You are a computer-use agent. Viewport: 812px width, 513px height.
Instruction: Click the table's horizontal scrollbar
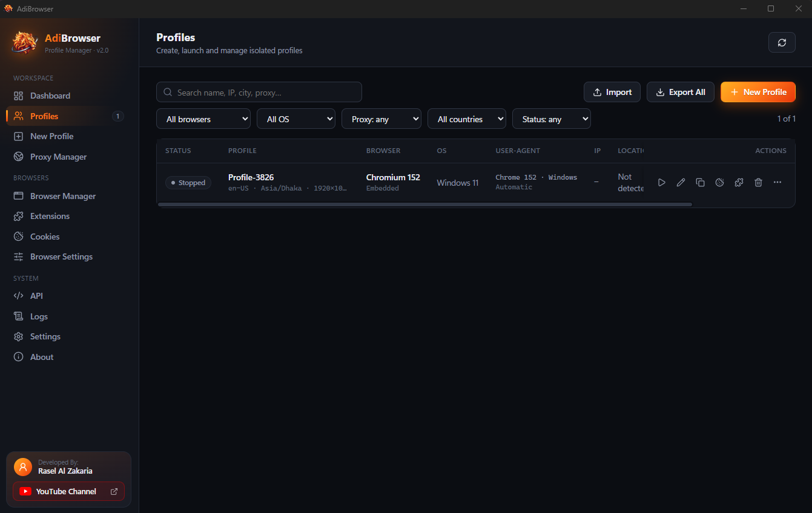tap(424, 204)
